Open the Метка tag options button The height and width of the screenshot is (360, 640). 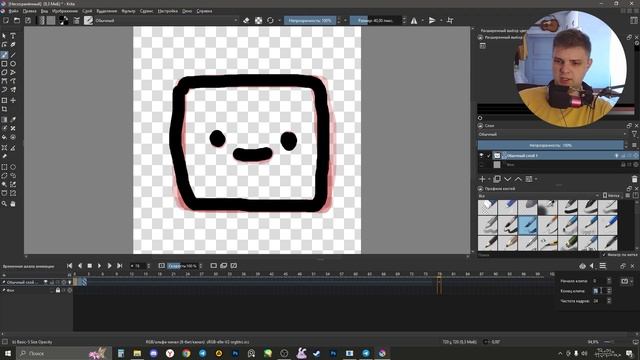click(x=611, y=196)
